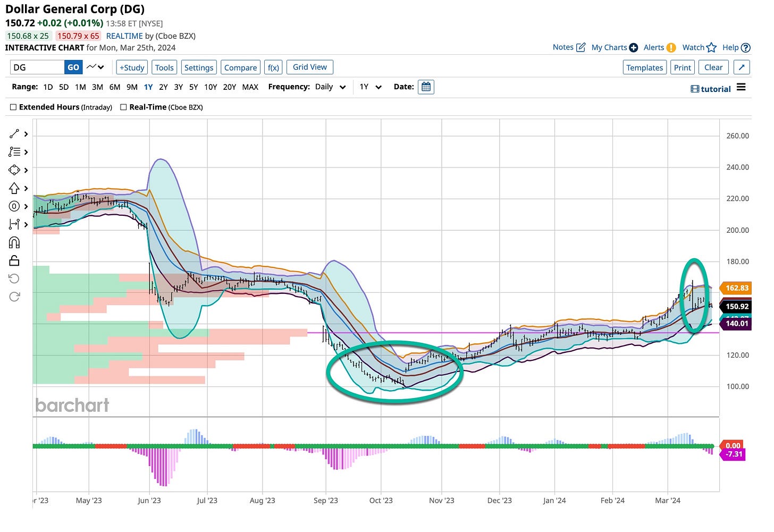Screen dimensions: 774x532
Task: Open the Templates button
Action: click(644, 67)
